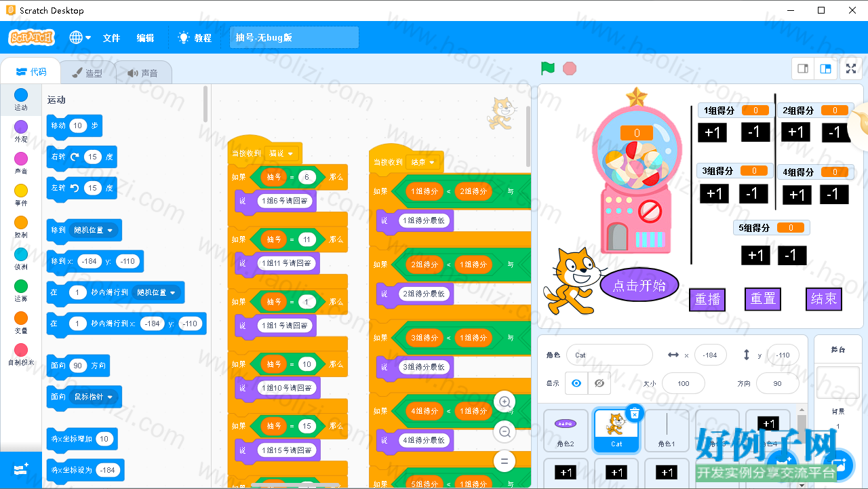The width and height of the screenshot is (868, 489).
Task: Delete the Cat sprite with trash icon
Action: click(634, 413)
